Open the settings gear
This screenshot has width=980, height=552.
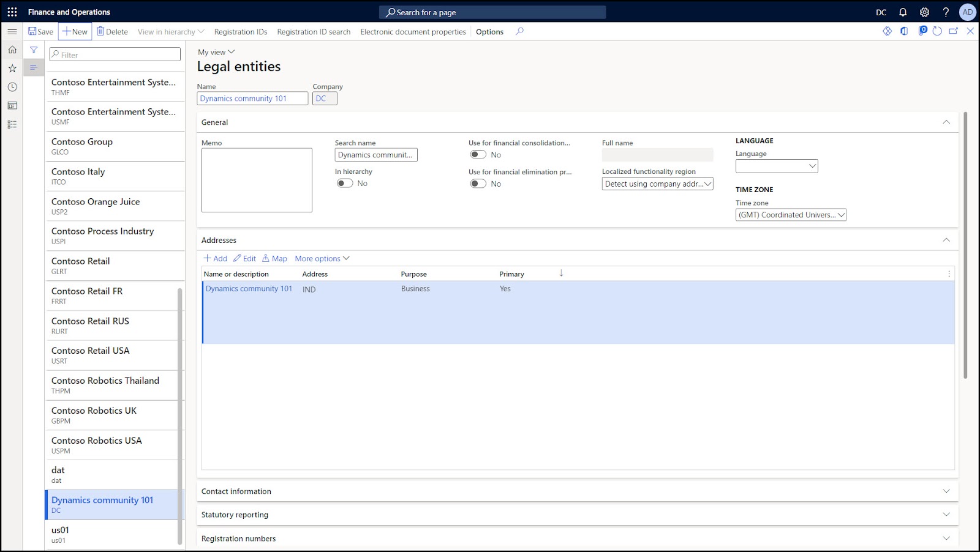(924, 12)
